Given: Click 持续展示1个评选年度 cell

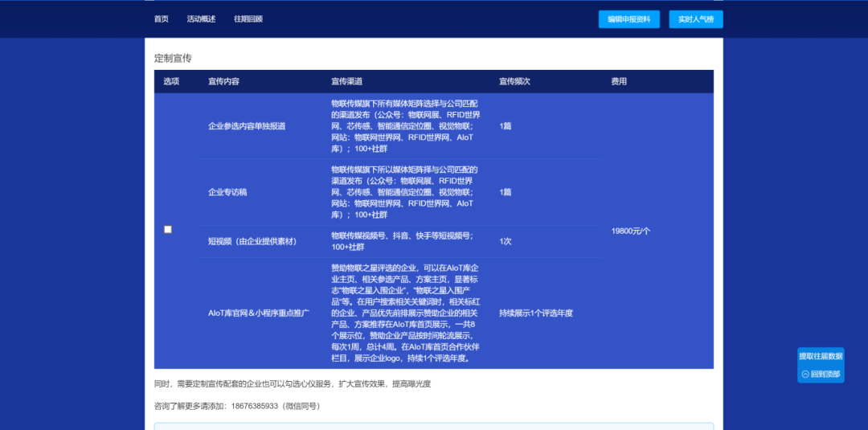Looking at the screenshot, I should pyautogui.click(x=536, y=313).
